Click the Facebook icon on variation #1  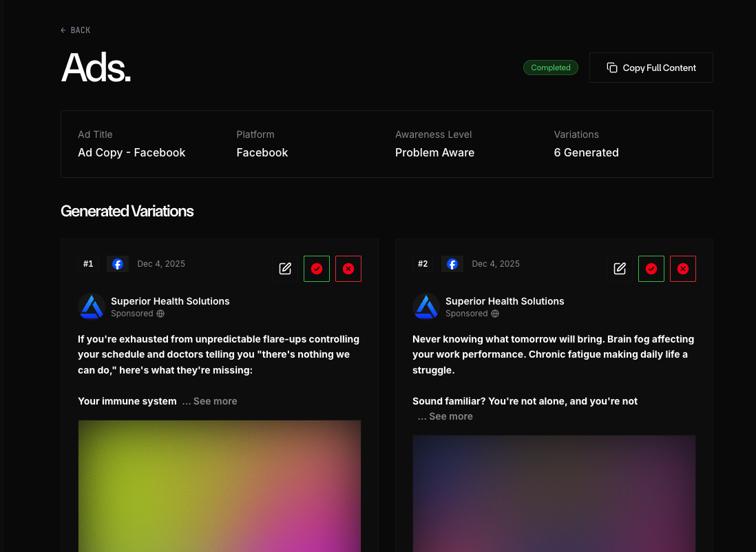pos(118,264)
